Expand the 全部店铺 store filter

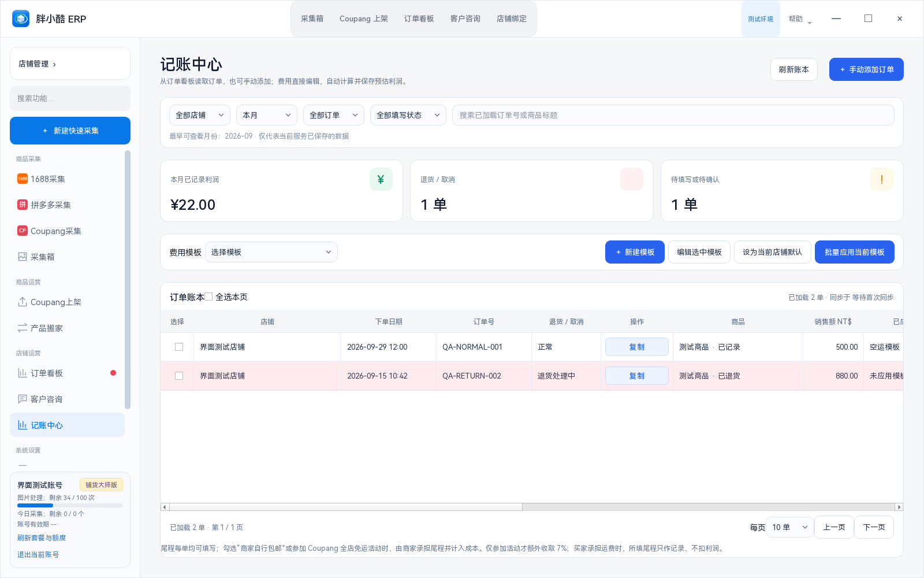coord(200,115)
